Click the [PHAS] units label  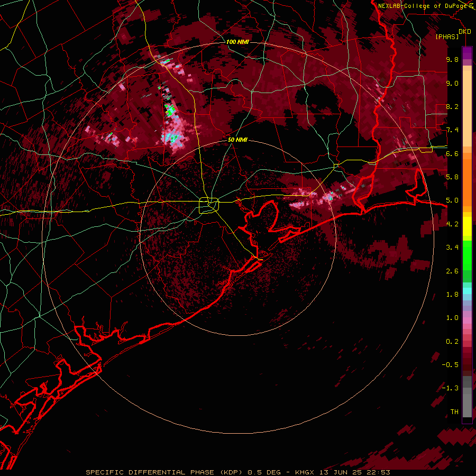coord(447,36)
